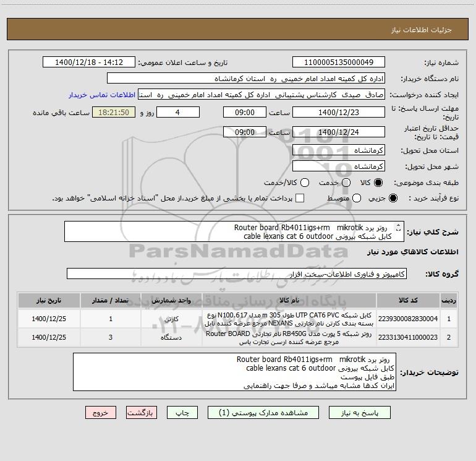The image size is (476, 461).
Task: Open مشاهده مدارک پیوستی (1) button
Action: (263, 413)
